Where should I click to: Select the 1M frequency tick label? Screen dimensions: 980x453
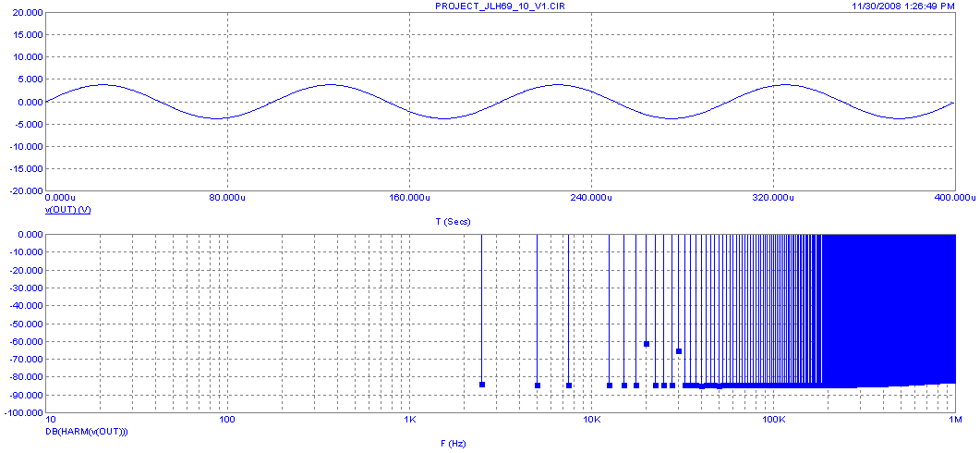955,420
